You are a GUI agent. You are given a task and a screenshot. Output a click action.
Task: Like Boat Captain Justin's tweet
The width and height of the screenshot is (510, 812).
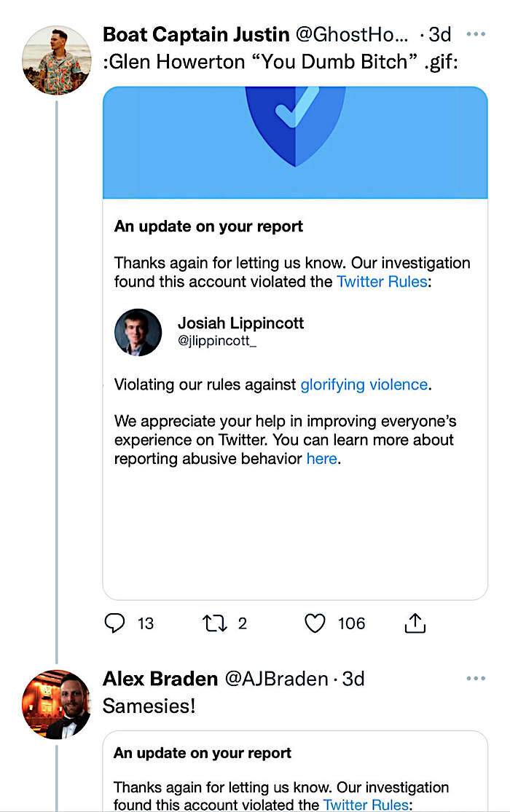click(x=315, y=623)
